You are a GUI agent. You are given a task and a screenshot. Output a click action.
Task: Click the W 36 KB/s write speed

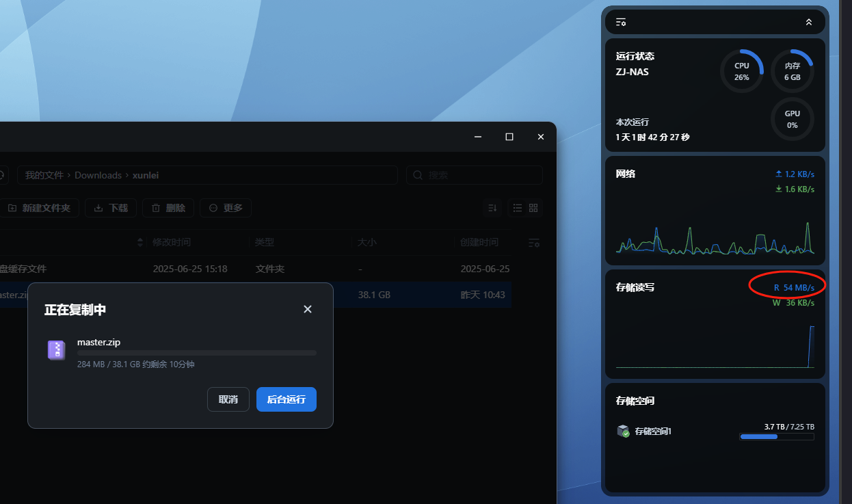[x=793, y=302]
